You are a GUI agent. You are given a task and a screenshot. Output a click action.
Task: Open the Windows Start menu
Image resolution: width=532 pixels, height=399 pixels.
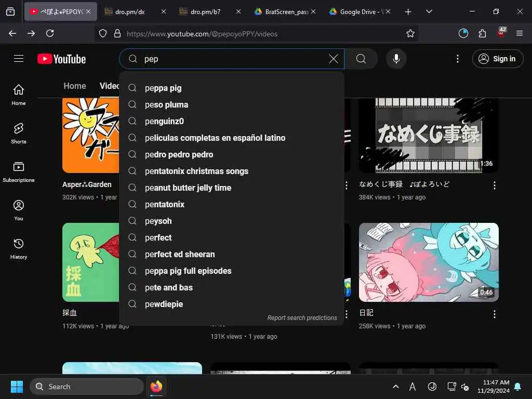[x=17, y=387]
